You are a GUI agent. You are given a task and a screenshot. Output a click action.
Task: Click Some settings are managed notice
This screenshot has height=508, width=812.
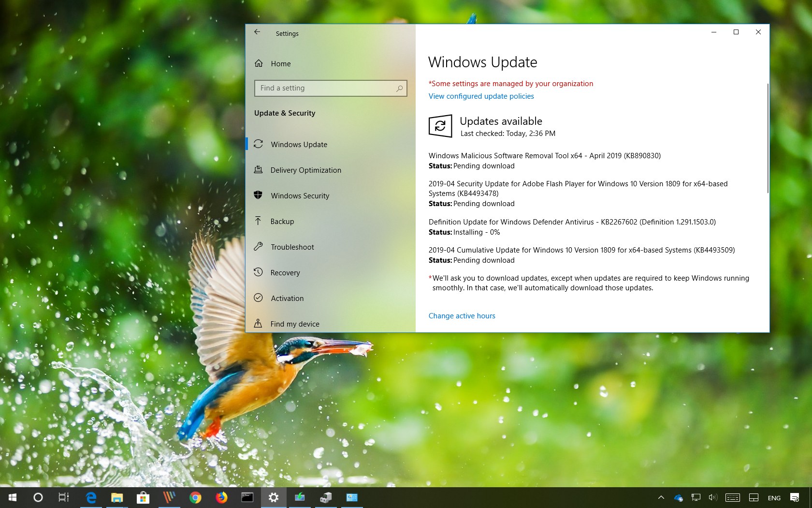[x=510, y=84]
